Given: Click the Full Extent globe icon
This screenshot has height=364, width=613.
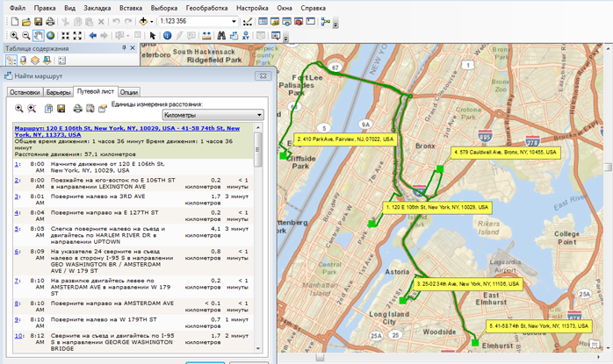Looking at the screenshot, I should [52, 36].
